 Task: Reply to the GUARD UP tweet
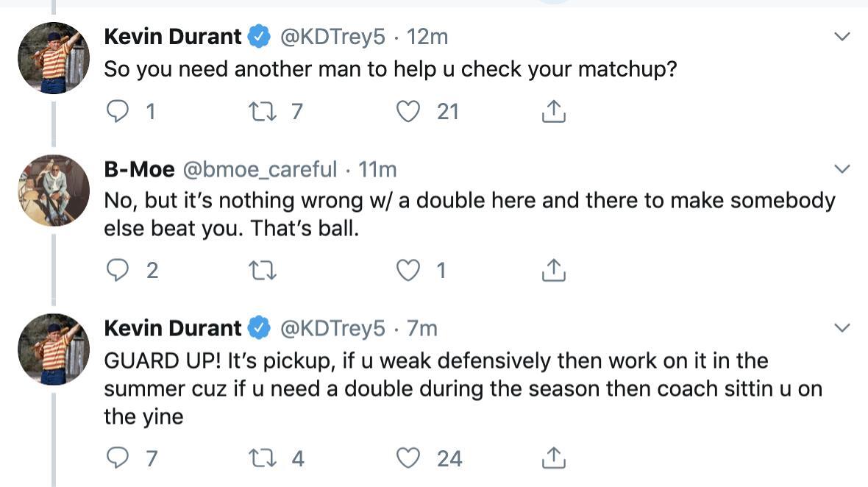pos(118,458)
